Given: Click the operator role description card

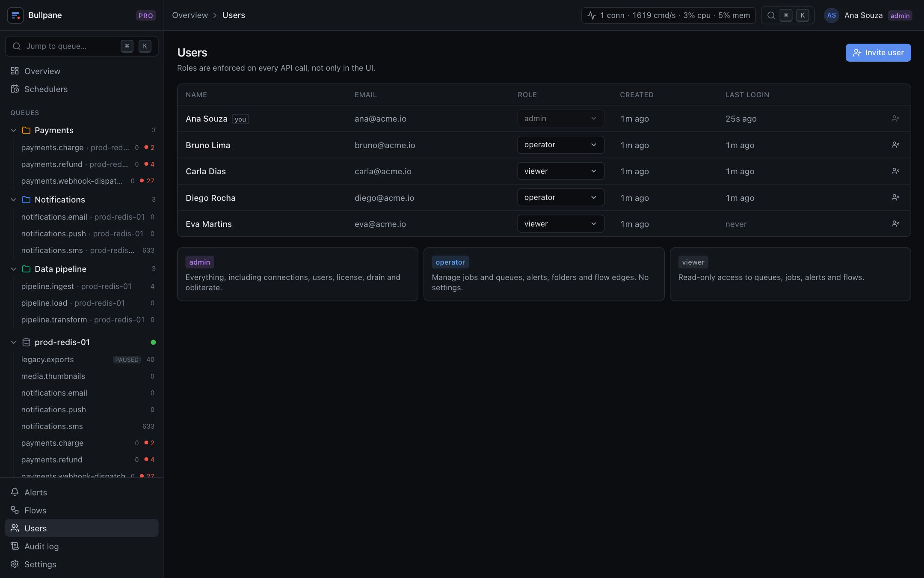Looking at the screenshot, I should 544,274.
